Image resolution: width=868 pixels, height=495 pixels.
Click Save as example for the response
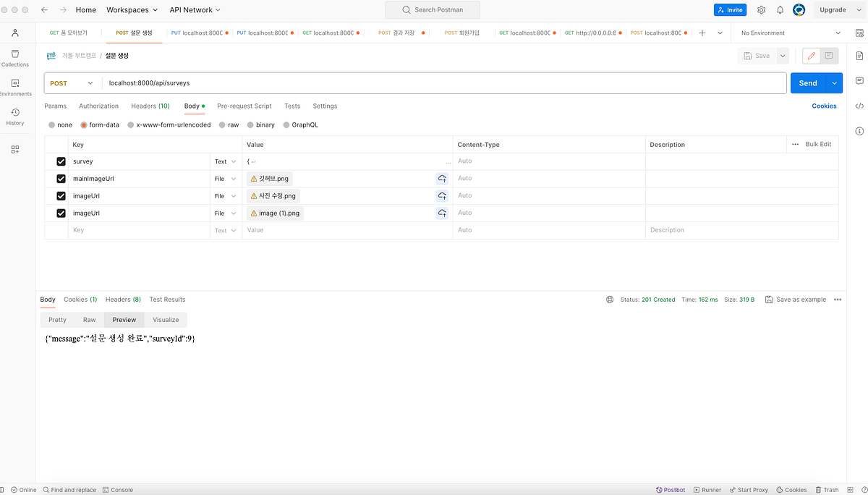795,299
